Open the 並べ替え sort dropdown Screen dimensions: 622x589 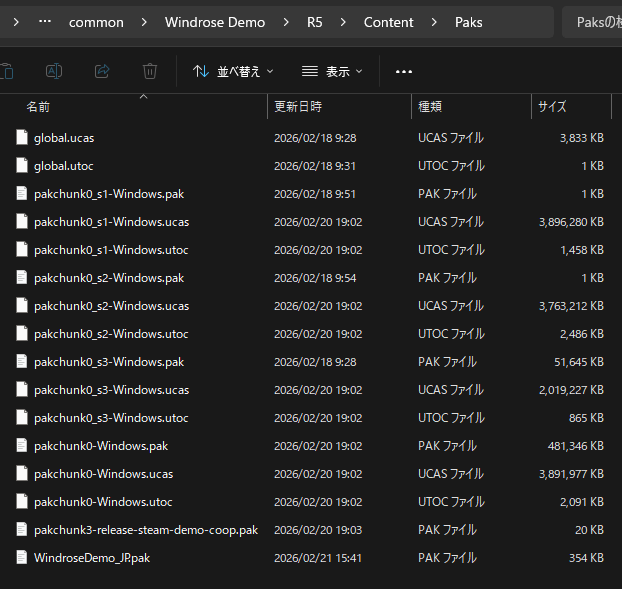point(232,71)
